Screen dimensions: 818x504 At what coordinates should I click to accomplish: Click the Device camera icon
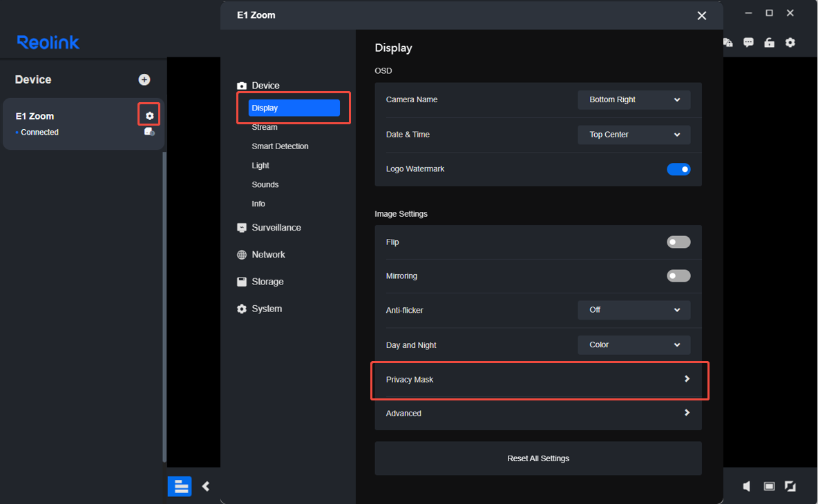(242, 86)
